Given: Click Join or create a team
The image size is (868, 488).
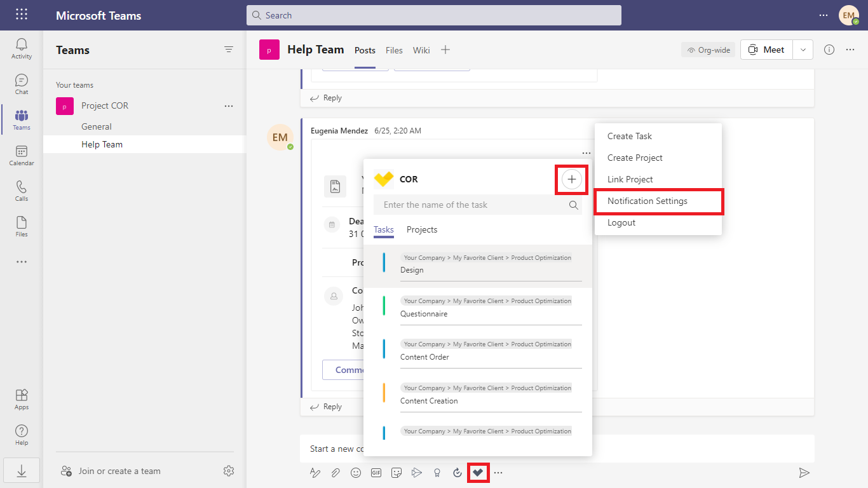Looking at the screenshot, I should [x=111, y=471].
